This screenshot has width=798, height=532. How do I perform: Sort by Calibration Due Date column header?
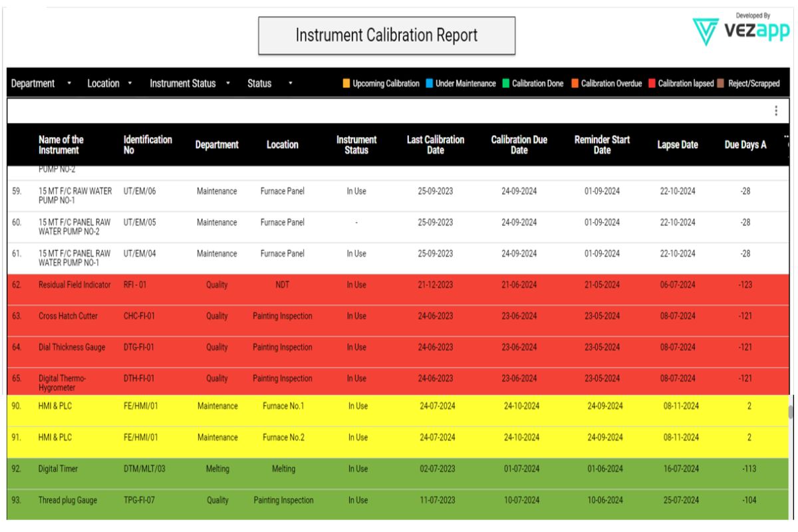coord(519,144)
